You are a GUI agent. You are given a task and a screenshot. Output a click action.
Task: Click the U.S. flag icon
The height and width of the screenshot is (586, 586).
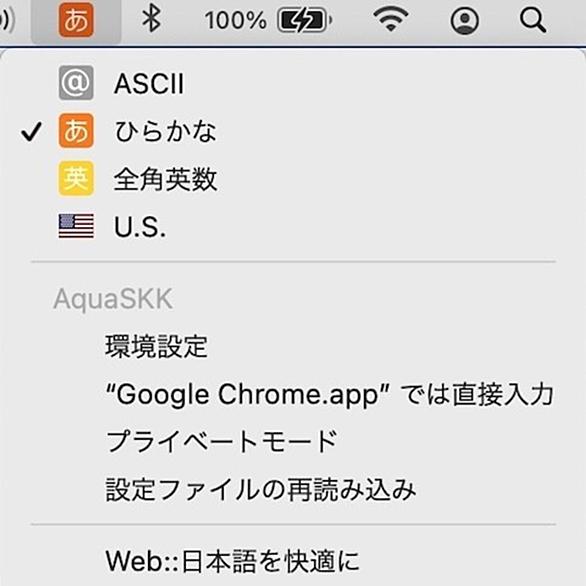(76, 226)
